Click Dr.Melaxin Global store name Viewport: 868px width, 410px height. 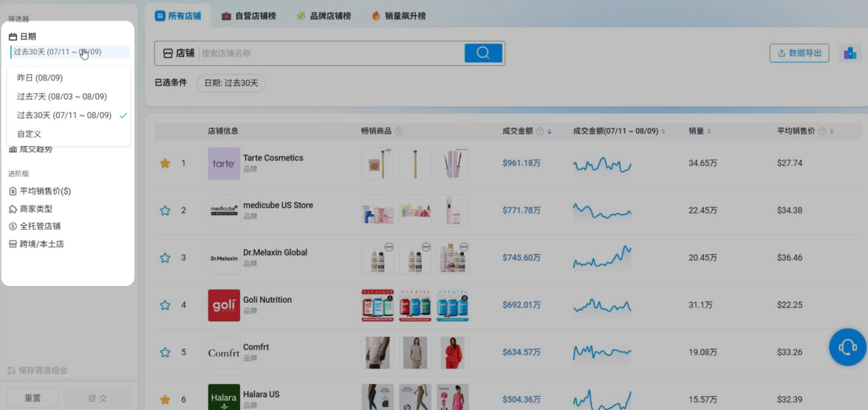(275, 253)
